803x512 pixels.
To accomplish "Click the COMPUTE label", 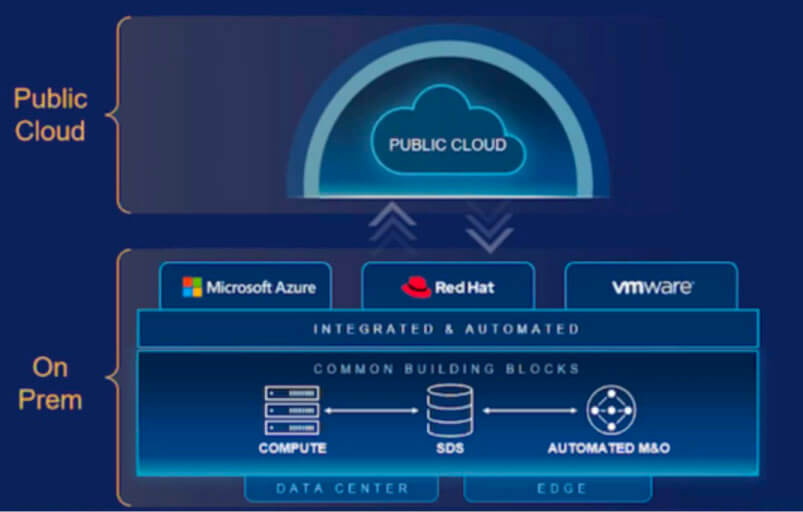I will 292,449.
